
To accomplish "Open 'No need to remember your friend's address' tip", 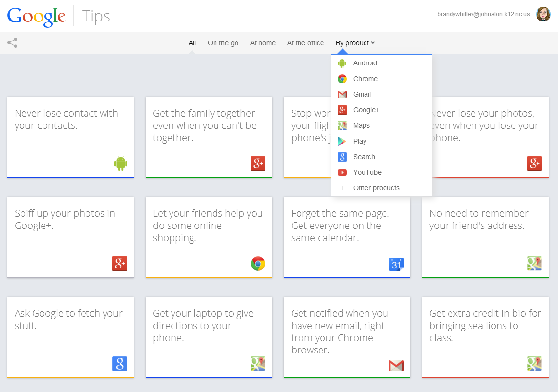I will click(x=485, y=237).
